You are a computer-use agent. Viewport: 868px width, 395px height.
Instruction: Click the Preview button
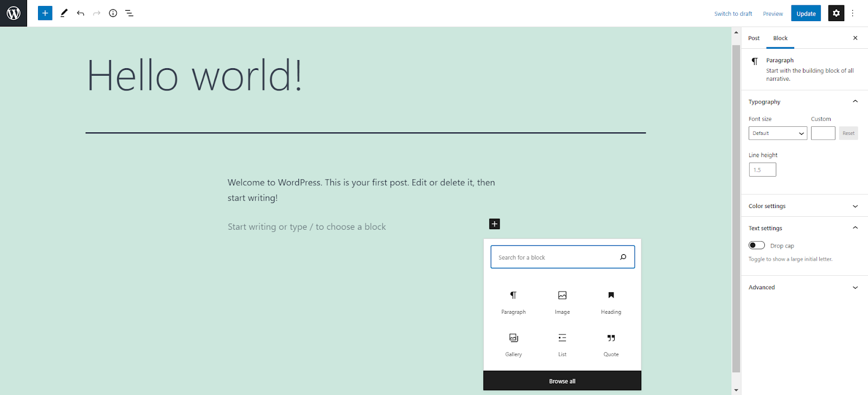coord(773,14)
